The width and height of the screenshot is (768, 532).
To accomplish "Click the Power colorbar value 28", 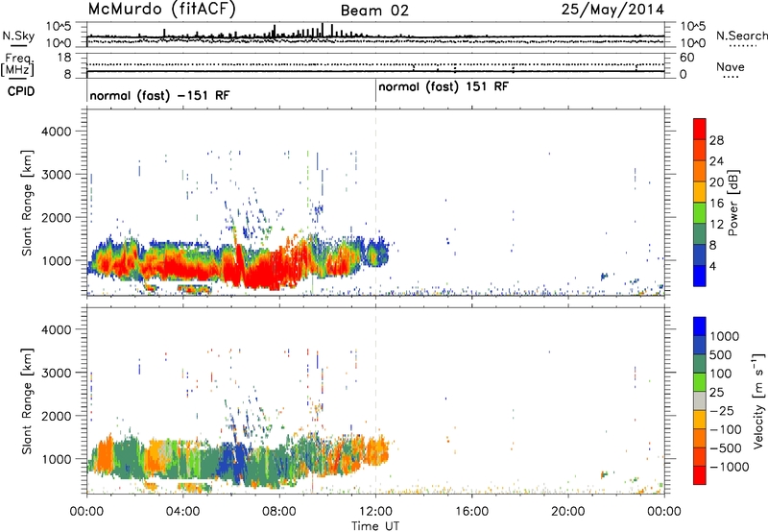I will pos(716,140).
